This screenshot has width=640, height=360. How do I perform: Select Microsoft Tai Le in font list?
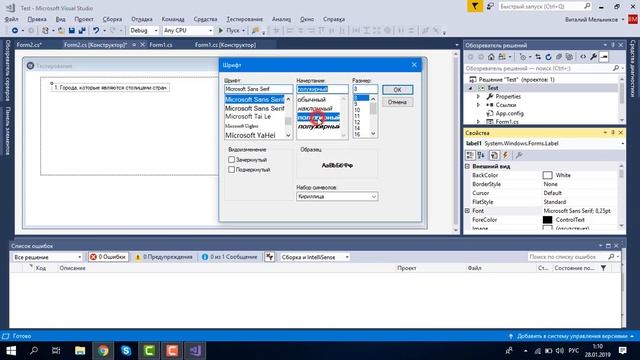tap(248, 117)
